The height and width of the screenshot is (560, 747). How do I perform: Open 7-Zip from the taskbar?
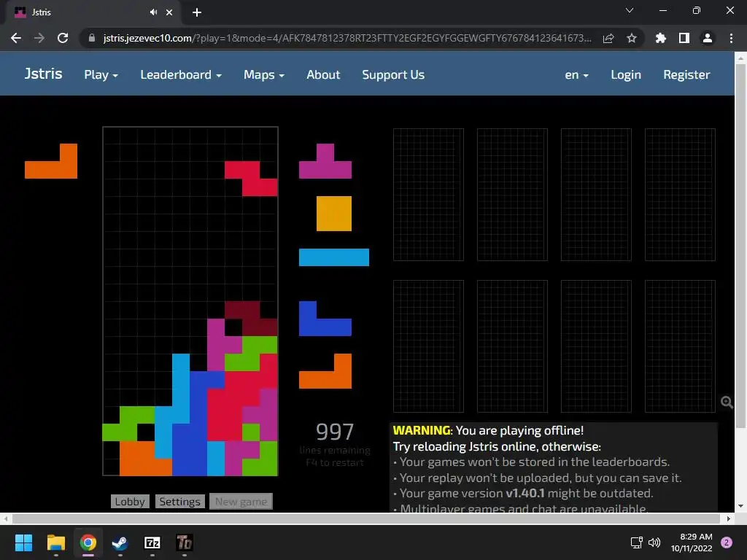pyautogui.click(x=152, y=542)
